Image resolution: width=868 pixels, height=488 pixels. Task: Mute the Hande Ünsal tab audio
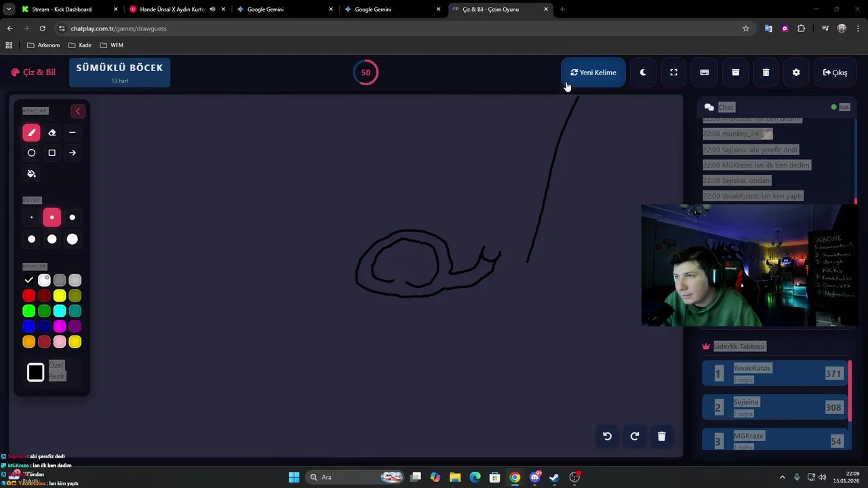click(x=213, y=9)
